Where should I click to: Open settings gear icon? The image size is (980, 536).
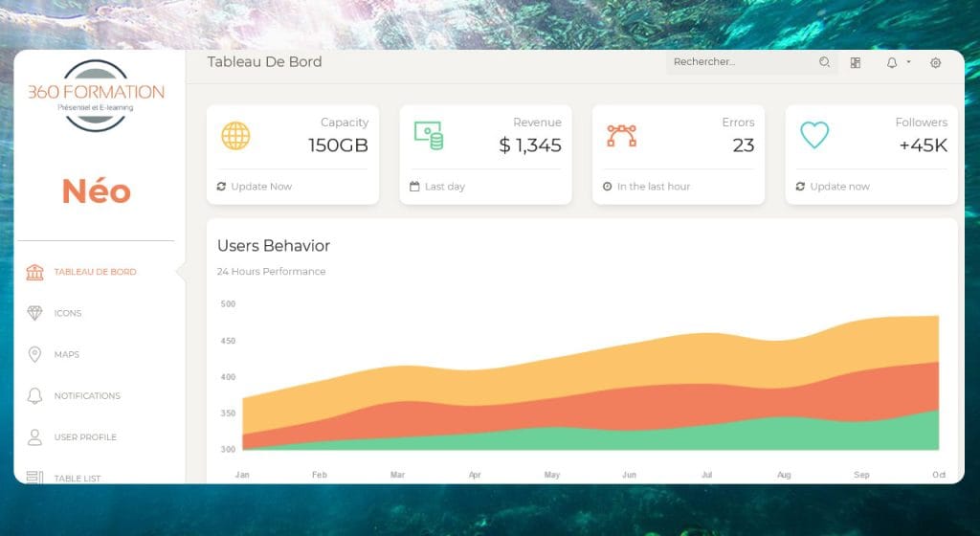(936, 63)
